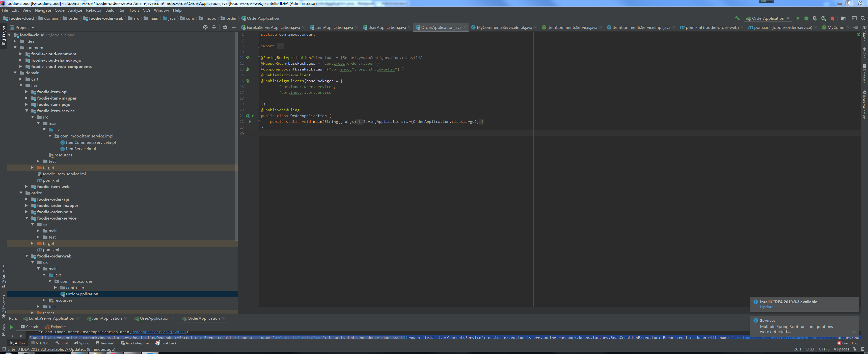This screenshot has height=354, width=868.
Task: Expand foodie-cloud-shared-pojo module
Action: point(20,60)
